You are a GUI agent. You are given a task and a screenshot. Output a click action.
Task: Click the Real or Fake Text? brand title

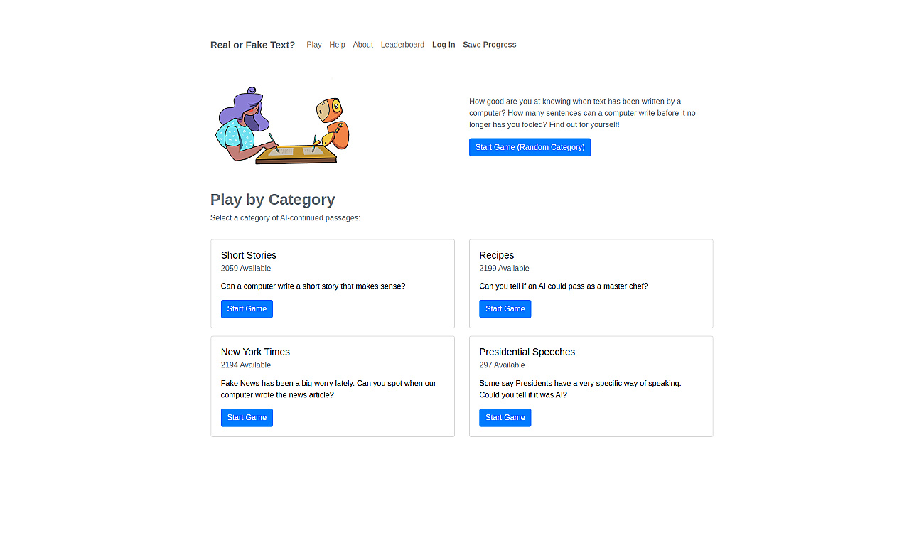click(x=252, y=45)
